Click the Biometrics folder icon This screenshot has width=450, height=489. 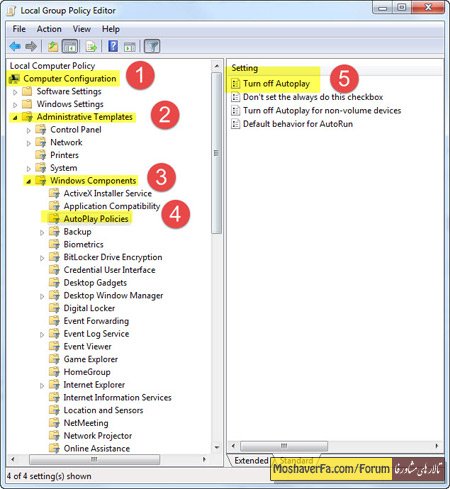(x=54, y=244)
